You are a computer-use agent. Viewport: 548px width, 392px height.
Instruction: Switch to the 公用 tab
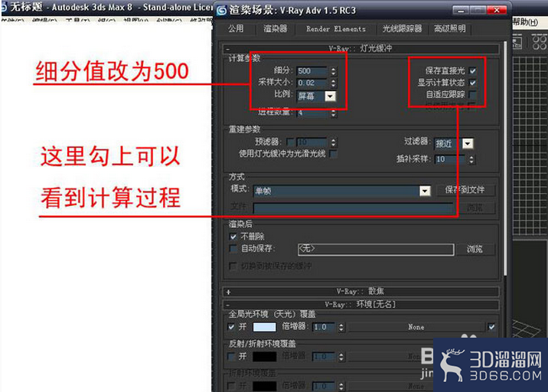[x=236, y=28]
